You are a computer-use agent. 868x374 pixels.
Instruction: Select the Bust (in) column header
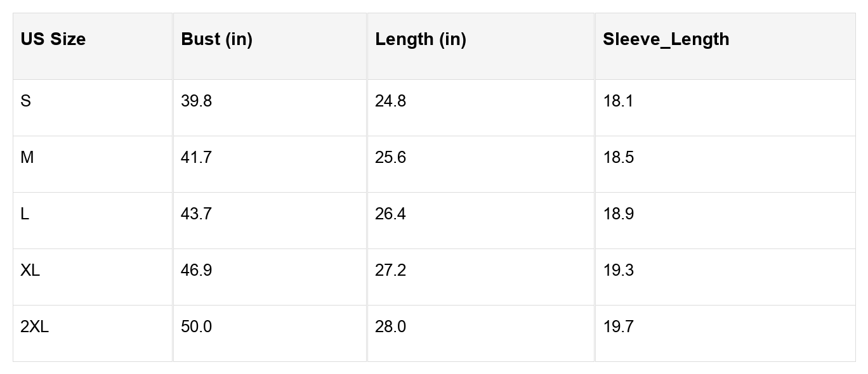tap(216, 39)
